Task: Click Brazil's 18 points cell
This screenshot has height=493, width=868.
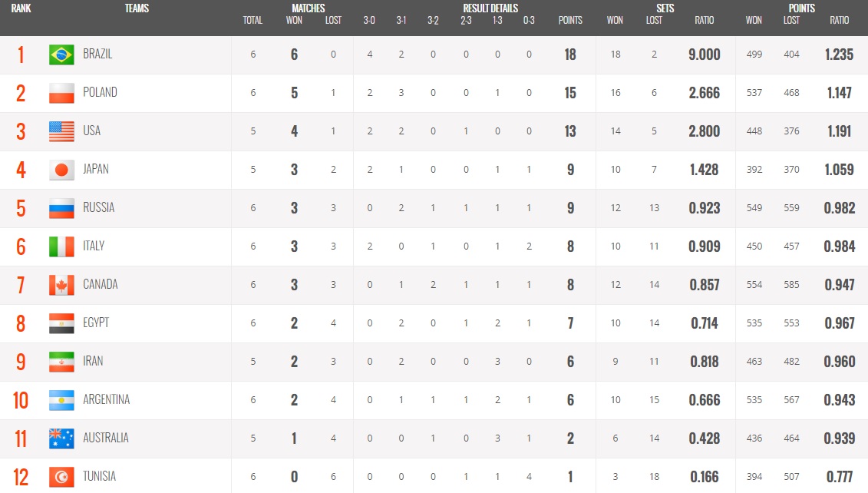Action: pos(570,55)
